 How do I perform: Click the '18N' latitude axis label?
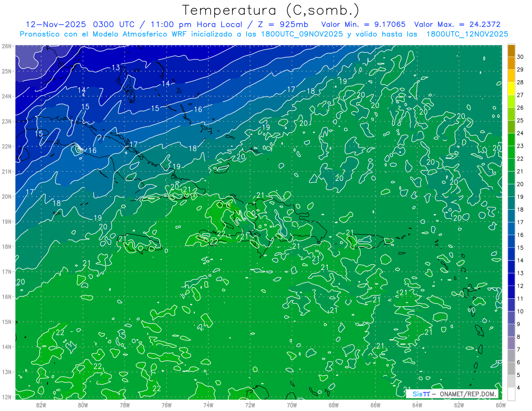[7, 247]
